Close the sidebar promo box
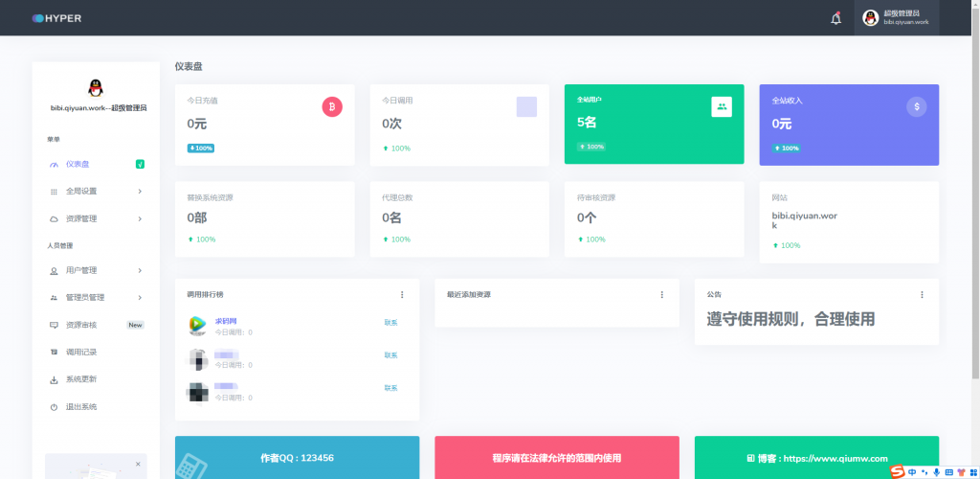The image size is (980, 479). click(x=137, y=464)
